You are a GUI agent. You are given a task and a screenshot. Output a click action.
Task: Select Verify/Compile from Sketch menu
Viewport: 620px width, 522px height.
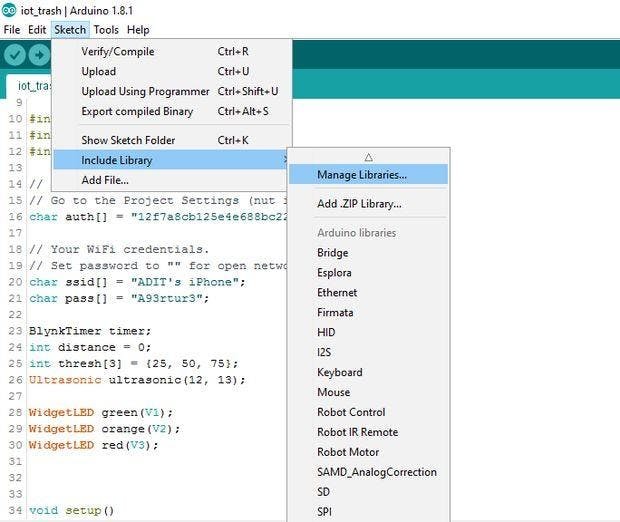(172, 51)
